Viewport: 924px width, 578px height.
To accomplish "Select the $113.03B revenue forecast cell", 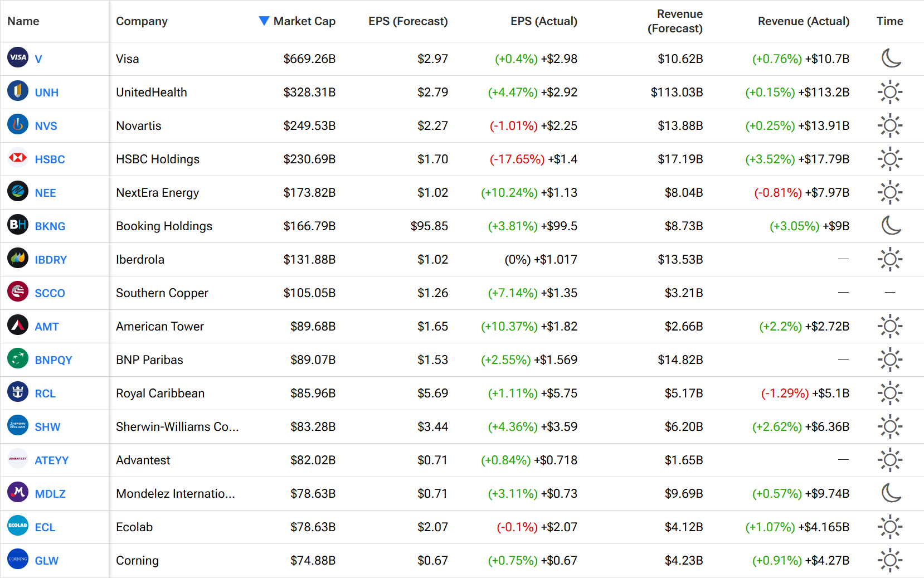I will coord(677,93).
